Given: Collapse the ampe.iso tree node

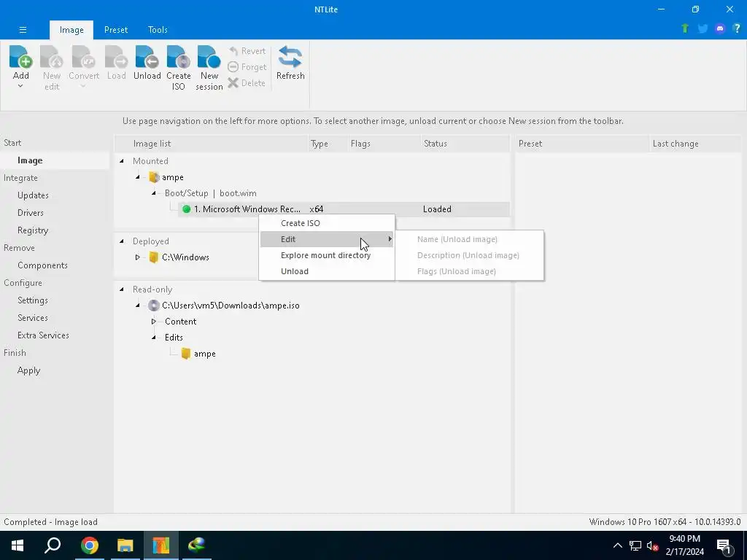Looking at the screenshot, I should click(138, 306).
